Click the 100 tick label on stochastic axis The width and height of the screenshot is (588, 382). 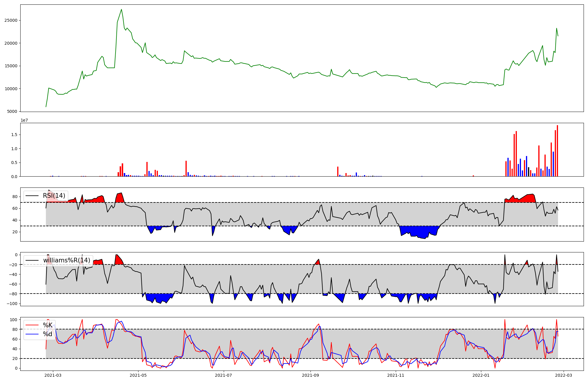pos(14,319)
